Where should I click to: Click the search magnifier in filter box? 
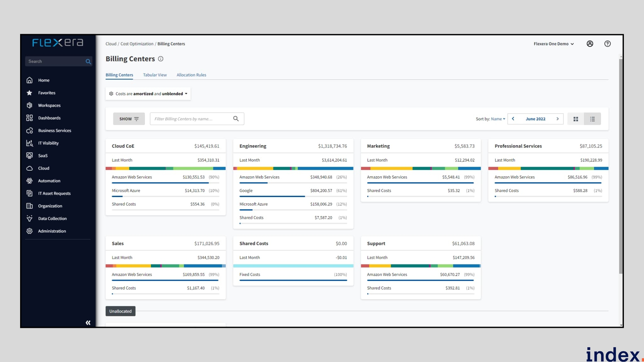236,119
